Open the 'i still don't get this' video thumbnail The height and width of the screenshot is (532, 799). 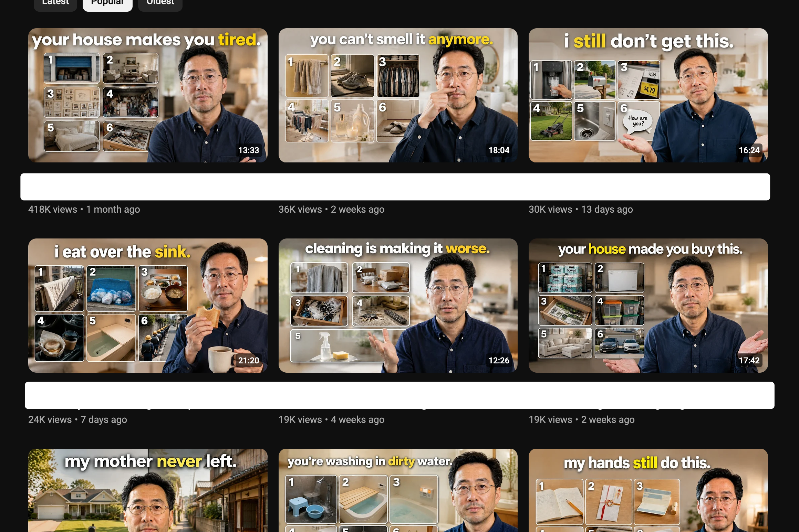648,95
